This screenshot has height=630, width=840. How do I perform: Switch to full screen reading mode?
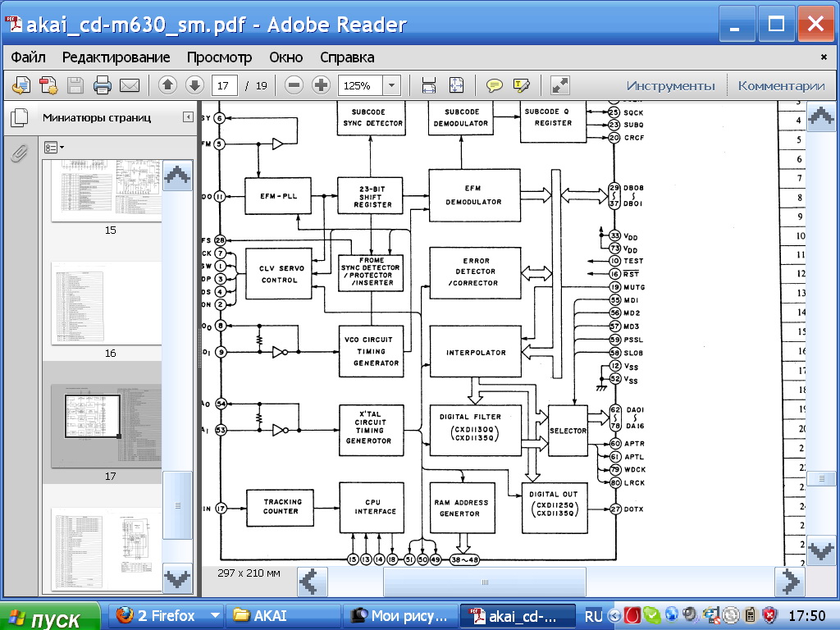tap(560, 85)
